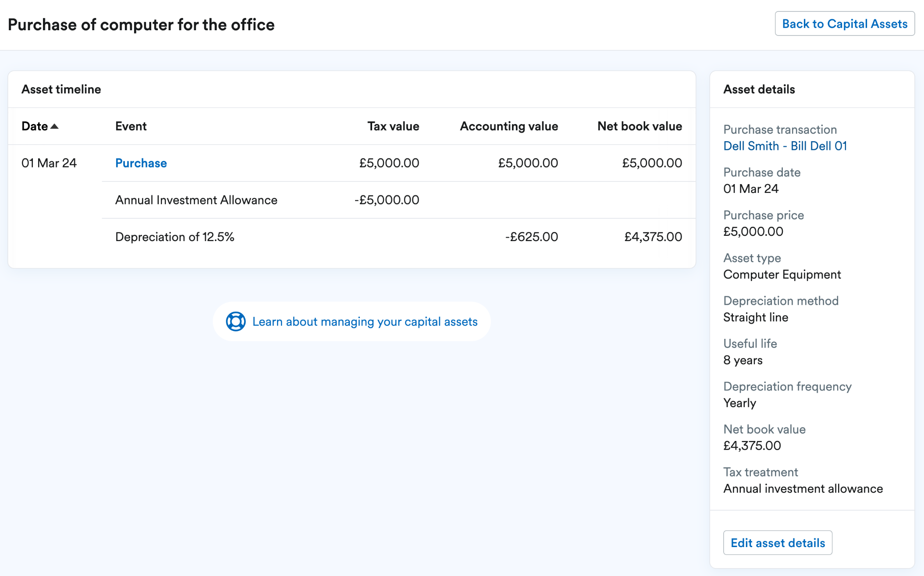Click the Date column header
Image resolution: width=924 pixels, height=576 pixels.
click(35, 126)
